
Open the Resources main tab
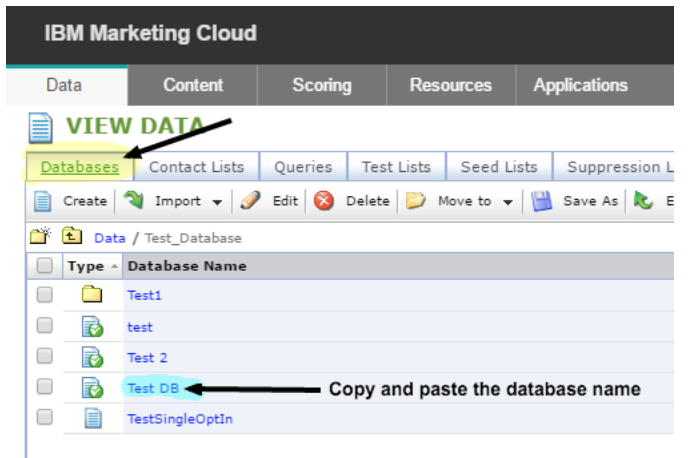451,85
